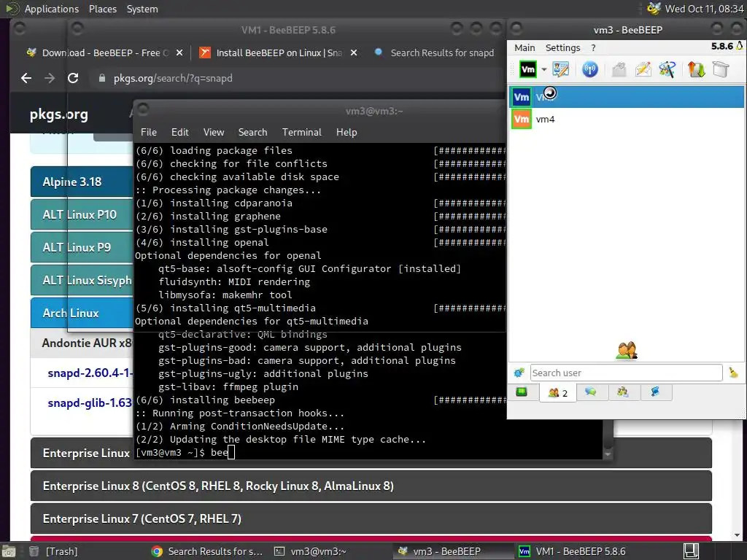Open the edit profile icon in BeeBEEP toolbar
Image resolution: width=747 pixels, height=560 pixels.
pyautogui.click(x=561, y=69)
